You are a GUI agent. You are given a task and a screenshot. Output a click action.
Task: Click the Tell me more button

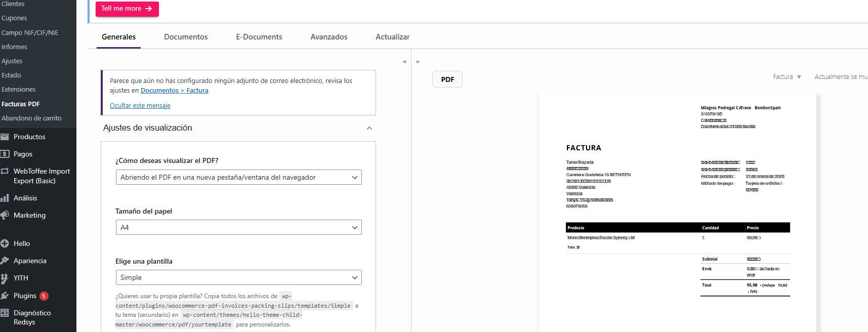(127, 9)
